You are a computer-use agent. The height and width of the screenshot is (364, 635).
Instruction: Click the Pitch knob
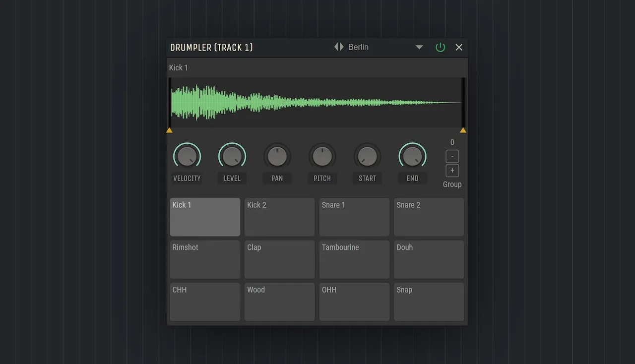click(322, 157)
